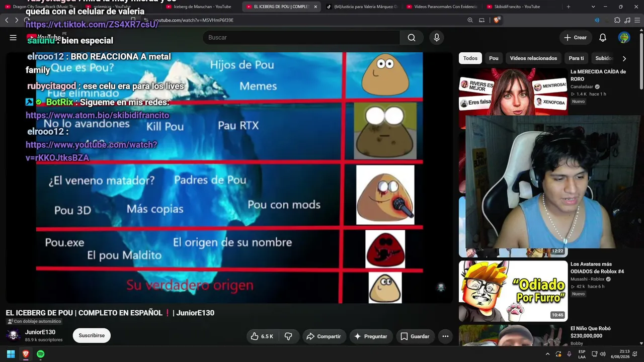Open more actions ellipsis under video
The height and width of the screenshot is (362, 644).
445,336
